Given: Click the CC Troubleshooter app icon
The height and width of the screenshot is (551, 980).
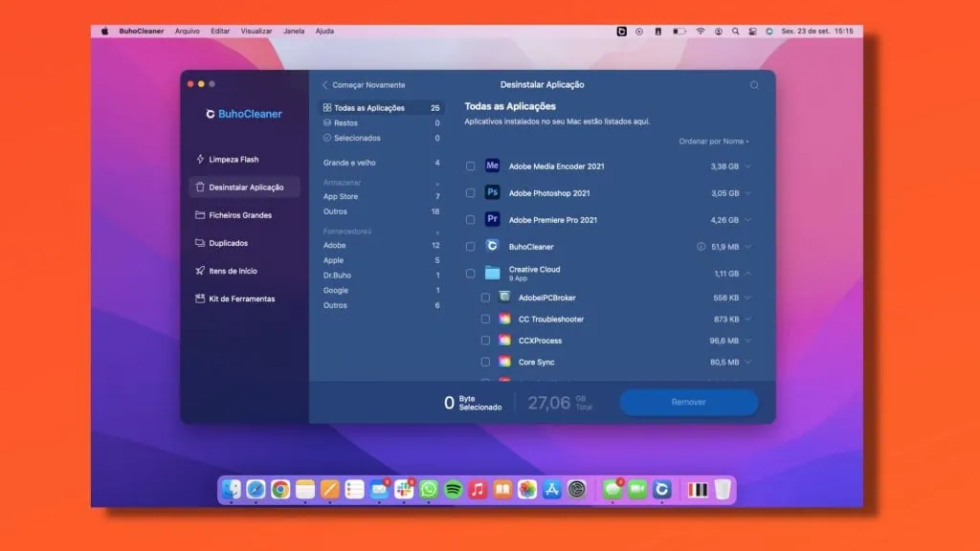Looking at the screenshot, I should click(x=504, y=320).
